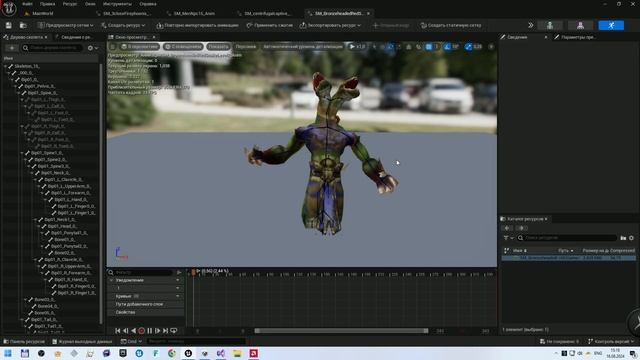Collapse the Уведомления track section
640x360 pixels.
111,280
